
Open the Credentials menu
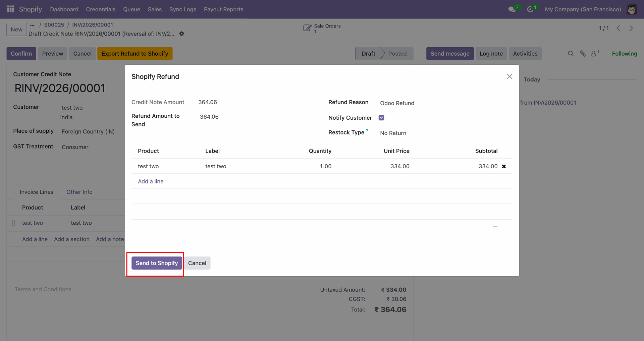tap(101, 9)
